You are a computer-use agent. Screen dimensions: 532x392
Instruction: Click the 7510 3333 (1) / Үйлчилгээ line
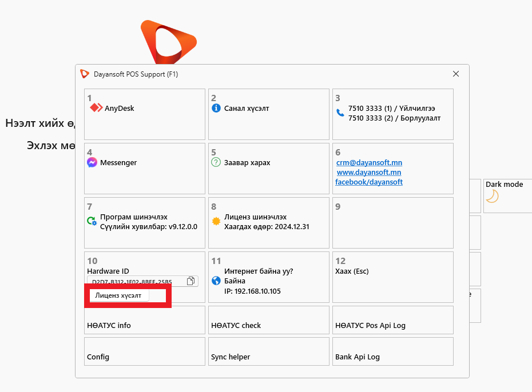point(391,109)
